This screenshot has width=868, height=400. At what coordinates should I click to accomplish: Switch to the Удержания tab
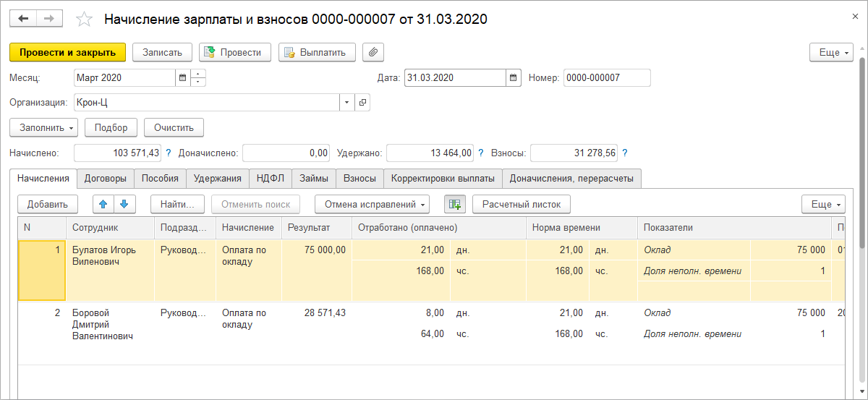[x=218, y=178]
